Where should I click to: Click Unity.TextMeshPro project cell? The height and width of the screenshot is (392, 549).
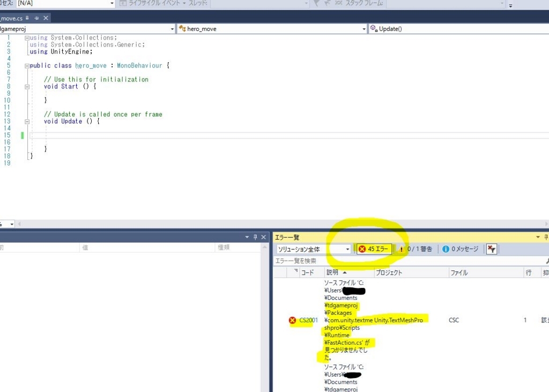tap(398, 320)
